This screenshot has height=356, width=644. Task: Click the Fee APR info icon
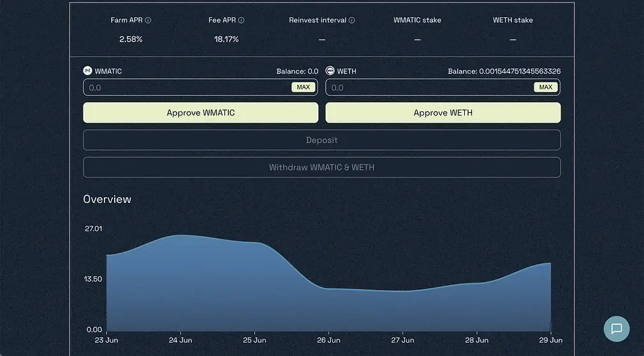pyautogui.click(x=241, y=20)
